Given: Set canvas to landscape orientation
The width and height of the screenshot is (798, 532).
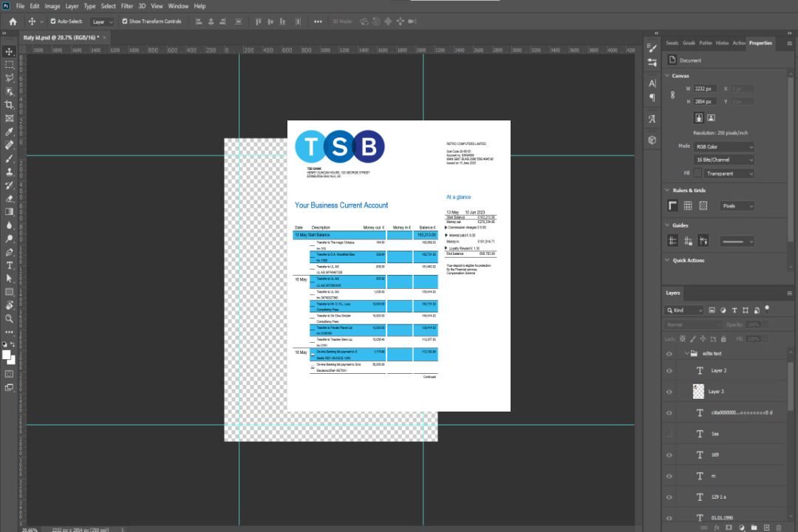Looking at the screenshot, I should 711,118.
